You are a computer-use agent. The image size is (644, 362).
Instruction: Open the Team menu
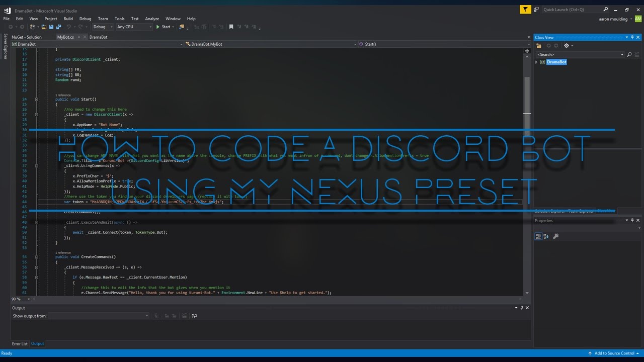click(x=103, y=19)
